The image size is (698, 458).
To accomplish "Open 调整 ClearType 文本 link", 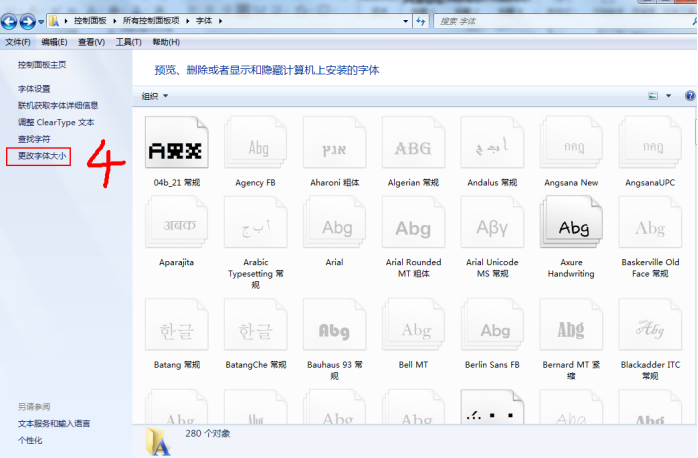I will pos(56,122).
